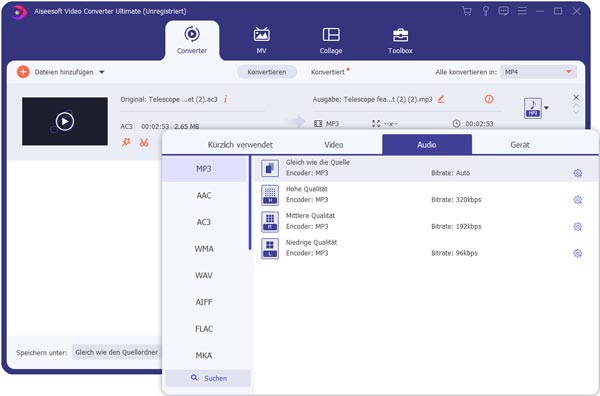
Task: Open the shopping cart icon in title bar
Action: [x=466, y=11]
